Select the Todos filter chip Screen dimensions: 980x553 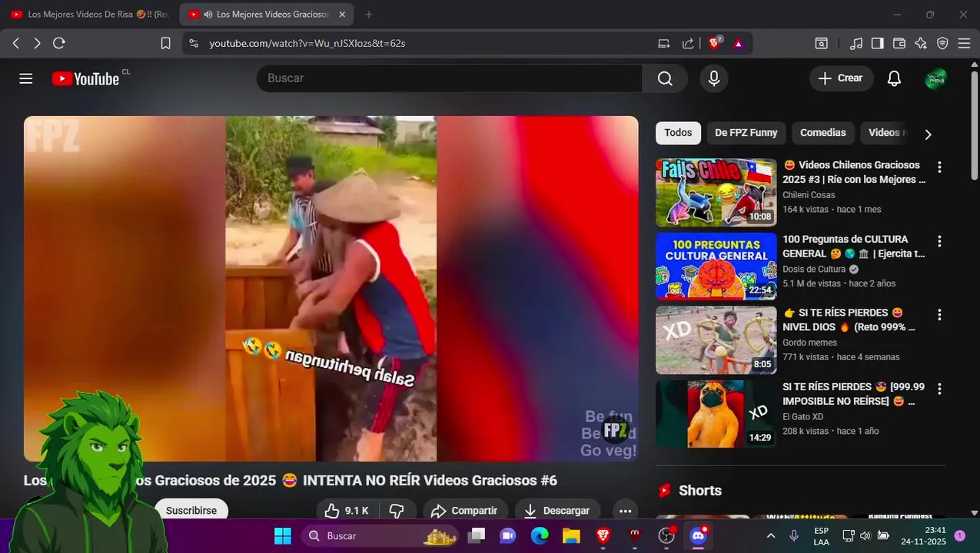(x=678, y=133)
